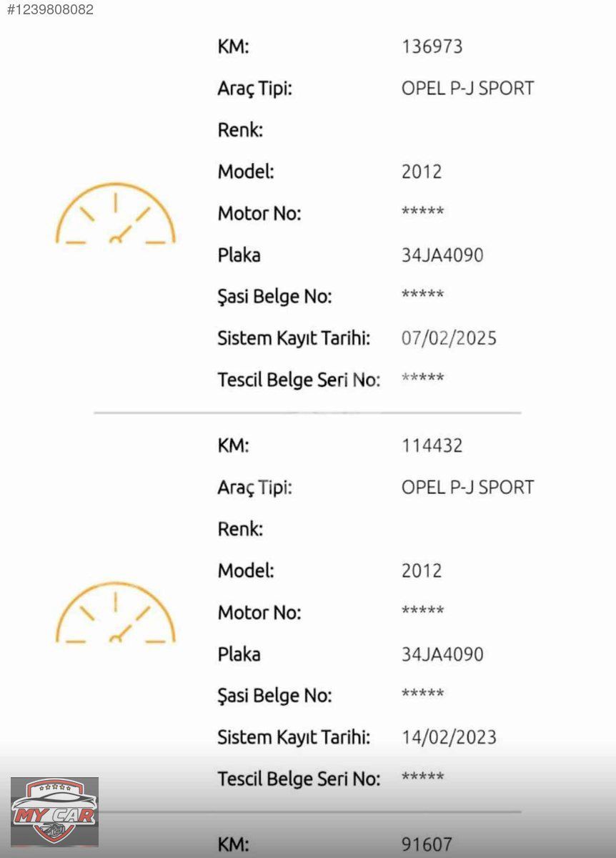Click the second orange odometer gauge icon
This screenshot has height=858, width=616.
tap(116, 612)
